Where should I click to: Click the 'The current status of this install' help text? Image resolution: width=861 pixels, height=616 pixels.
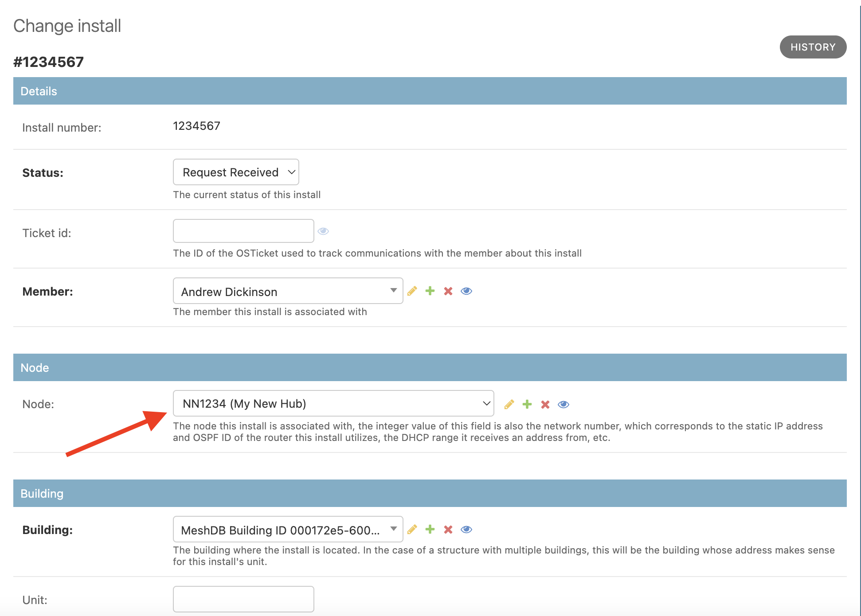click(247, 195)
